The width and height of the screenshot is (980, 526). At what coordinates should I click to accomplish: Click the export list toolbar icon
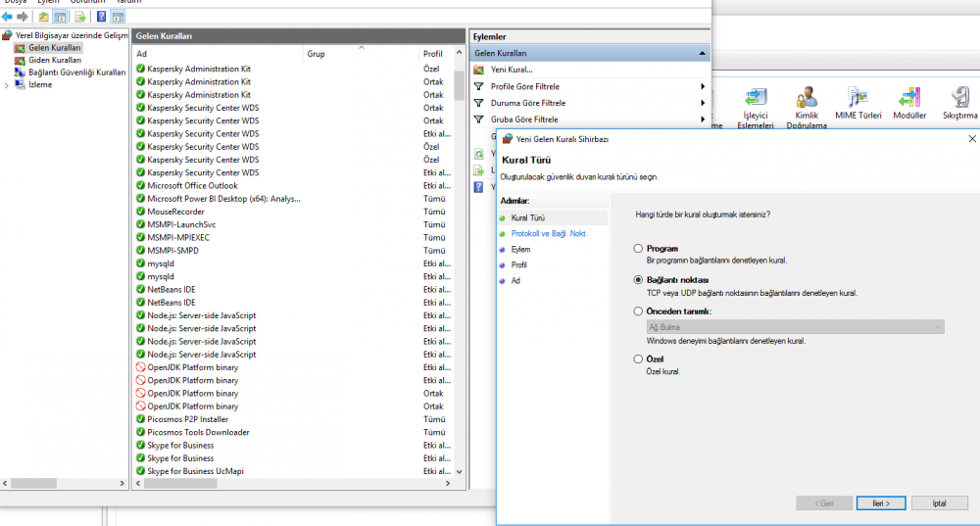[x=80, y=17]
